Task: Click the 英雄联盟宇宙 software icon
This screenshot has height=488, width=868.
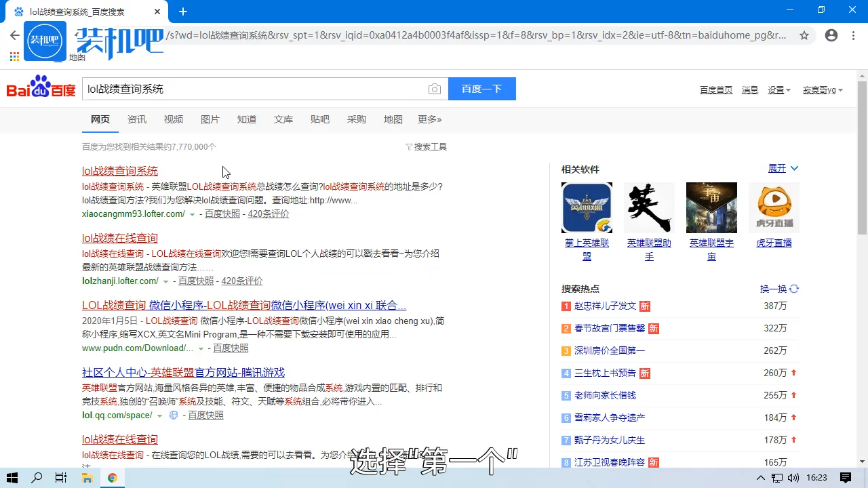Action: pos(711,207)
